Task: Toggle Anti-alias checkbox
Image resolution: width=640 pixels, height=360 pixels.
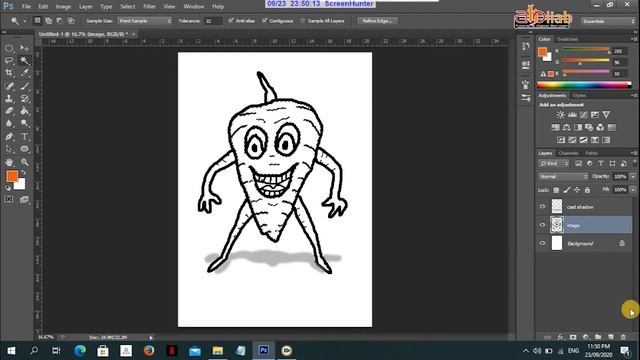Action: (x=231, y=20)
